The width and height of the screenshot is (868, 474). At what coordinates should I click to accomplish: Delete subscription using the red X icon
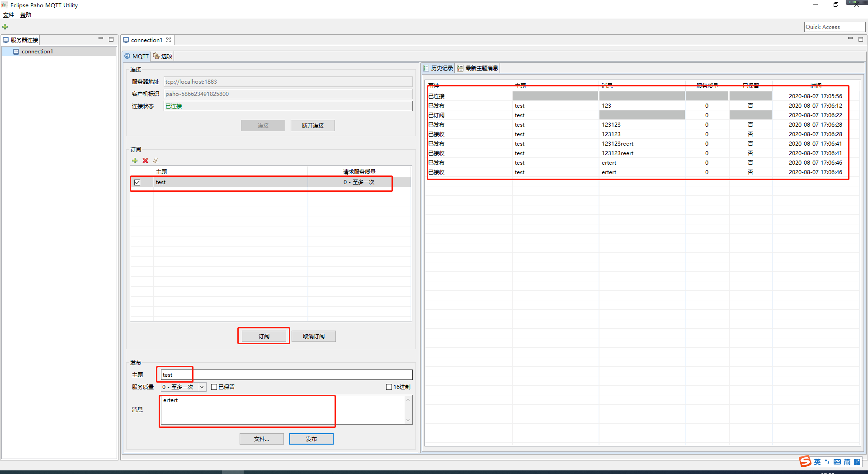pyautogui.click(x=145, y=161)
